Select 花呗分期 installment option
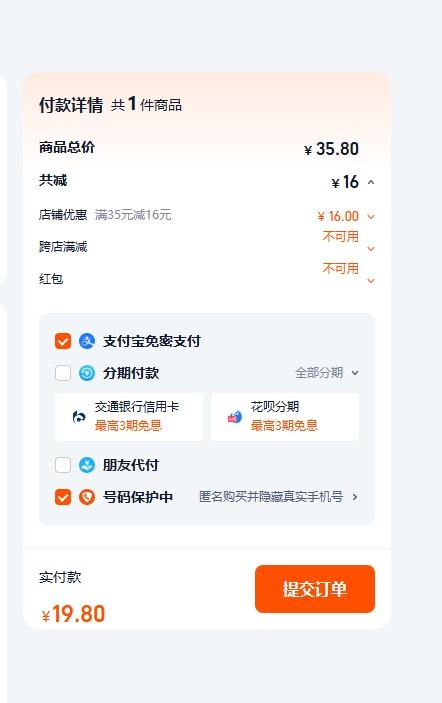The image size is (442, 703). [x=285, y=417]
